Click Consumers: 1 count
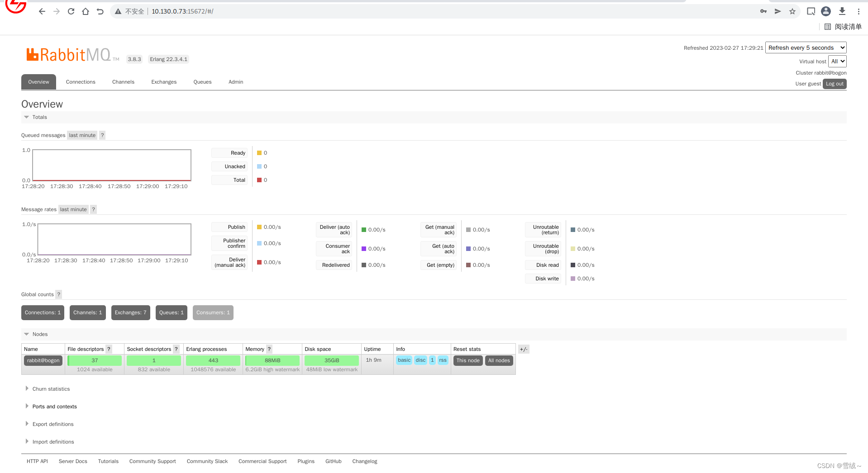 point(213,312)
